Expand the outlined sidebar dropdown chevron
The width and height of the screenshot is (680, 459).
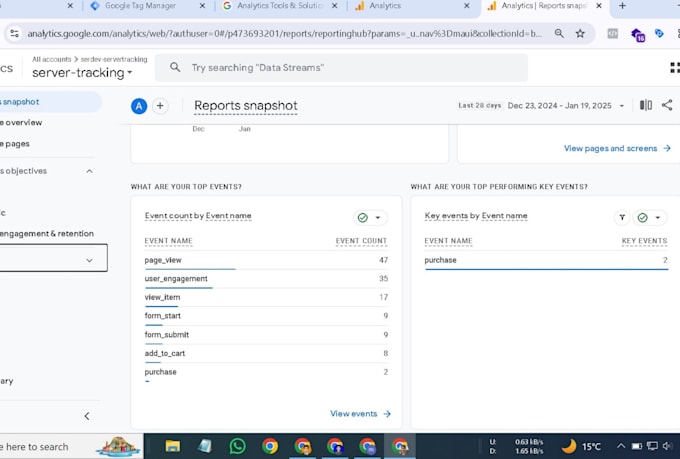(89, 260)
